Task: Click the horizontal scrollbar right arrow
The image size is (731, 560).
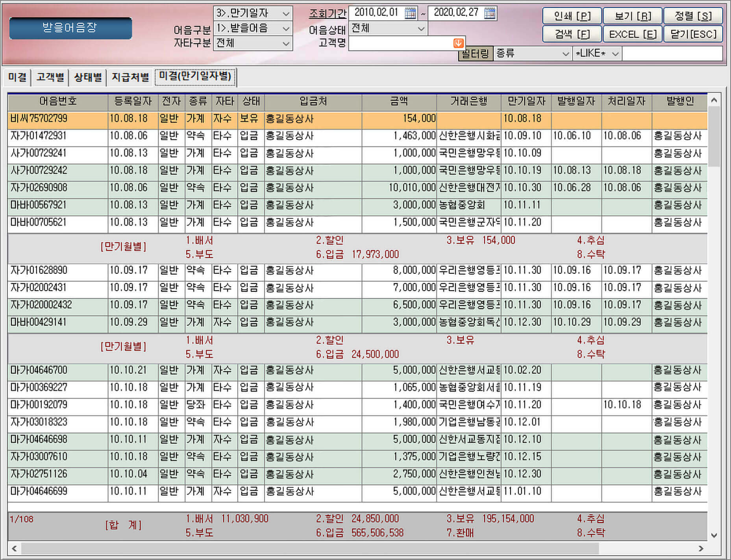Action: pyautogui.click(x=701, y=548)
